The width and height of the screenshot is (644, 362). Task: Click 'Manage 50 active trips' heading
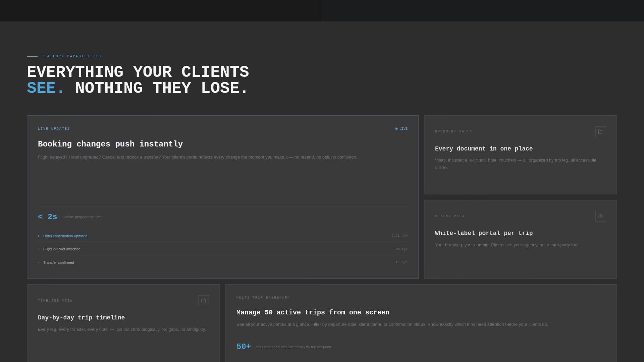313,312
